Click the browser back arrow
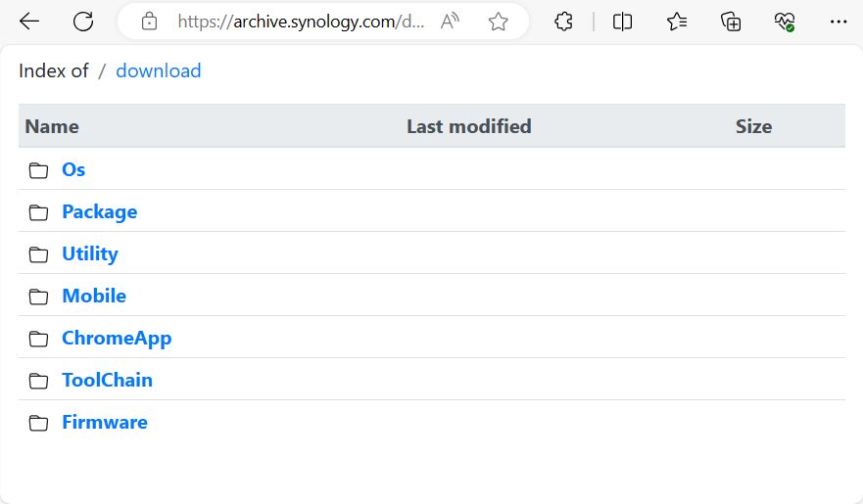This screenshot has height=504, width=863. pos(29,22)
